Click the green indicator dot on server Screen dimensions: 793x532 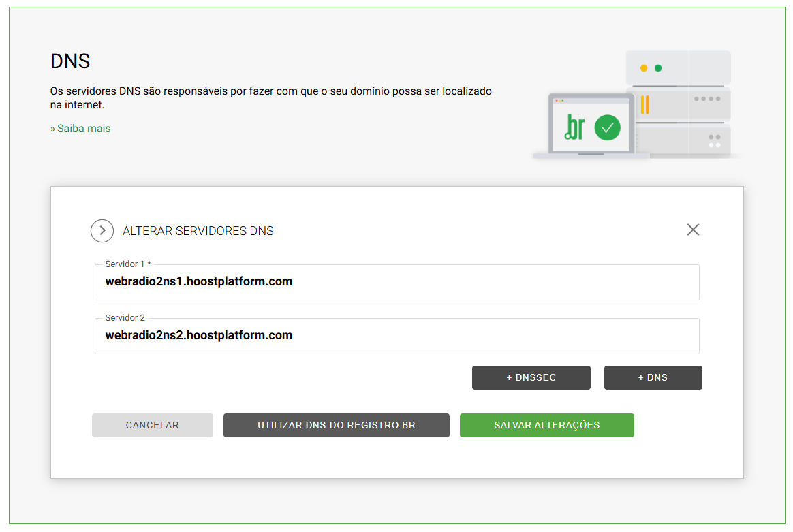658,68
